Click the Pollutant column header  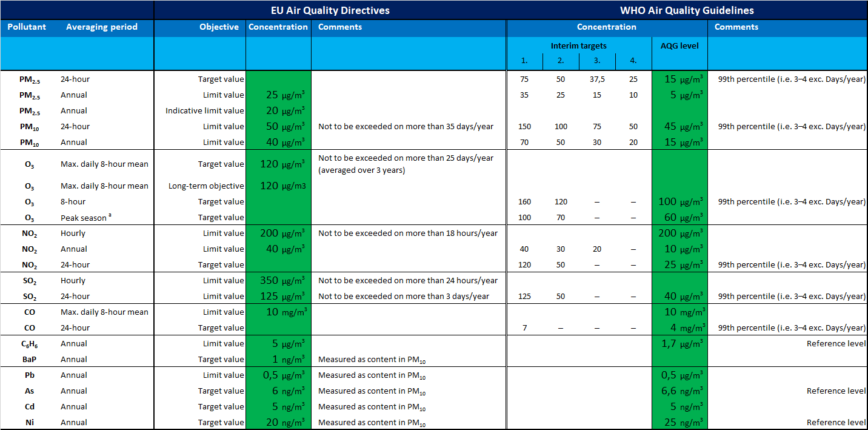click(x=27, y=27)
